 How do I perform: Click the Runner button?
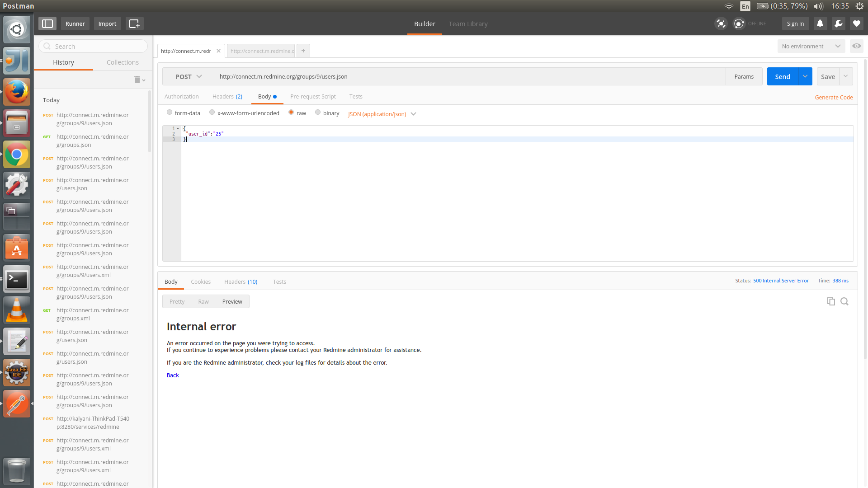pyautogui.click(x=75, y=23)
